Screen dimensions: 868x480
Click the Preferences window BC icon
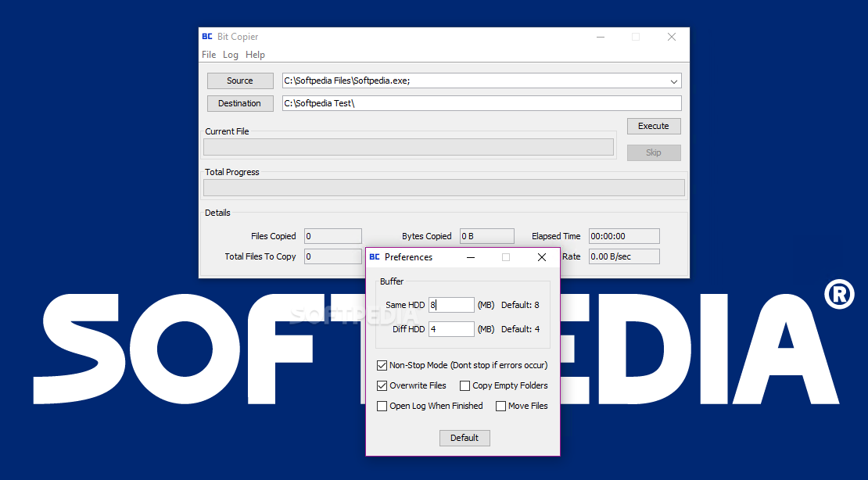[x=375, y=257]
